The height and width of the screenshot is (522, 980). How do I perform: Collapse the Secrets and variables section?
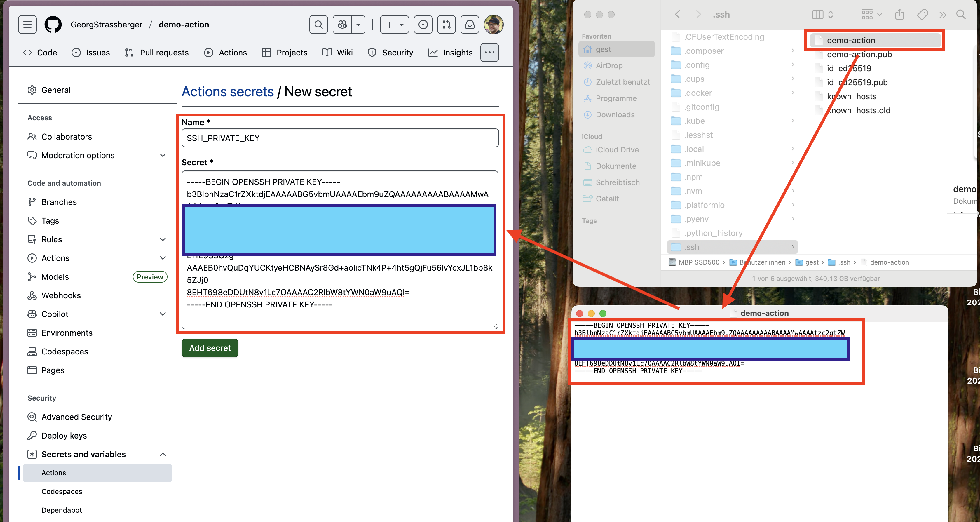click(163, 454)
